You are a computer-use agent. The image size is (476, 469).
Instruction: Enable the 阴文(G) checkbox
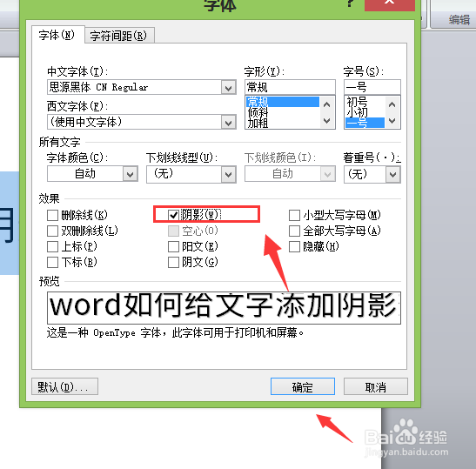coord(173,262)
